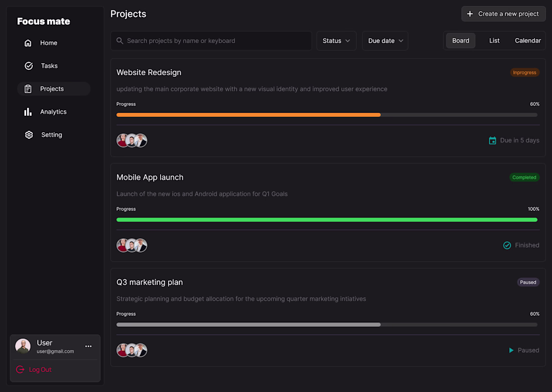Select the Analytics bar chart icon

click(28, 112)
